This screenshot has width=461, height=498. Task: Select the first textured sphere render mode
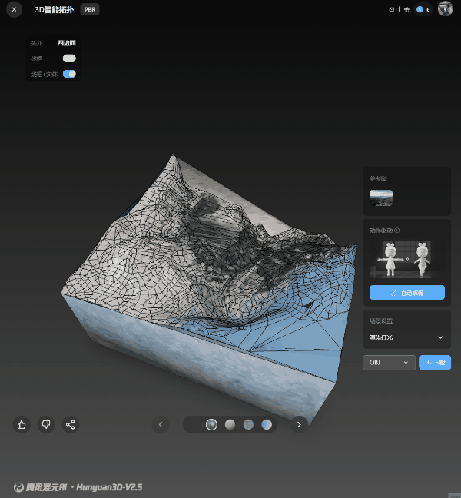click(211, 425)
